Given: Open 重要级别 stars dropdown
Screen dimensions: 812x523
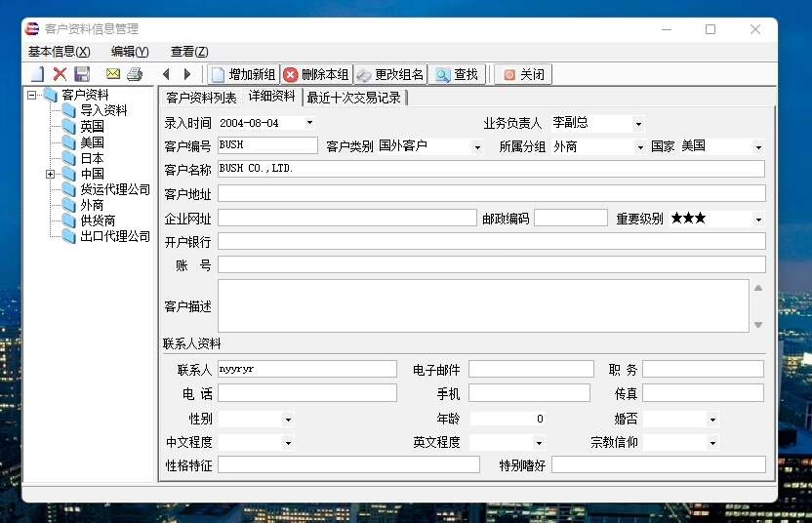Looking at the screenshot, I should click(758, 219).
